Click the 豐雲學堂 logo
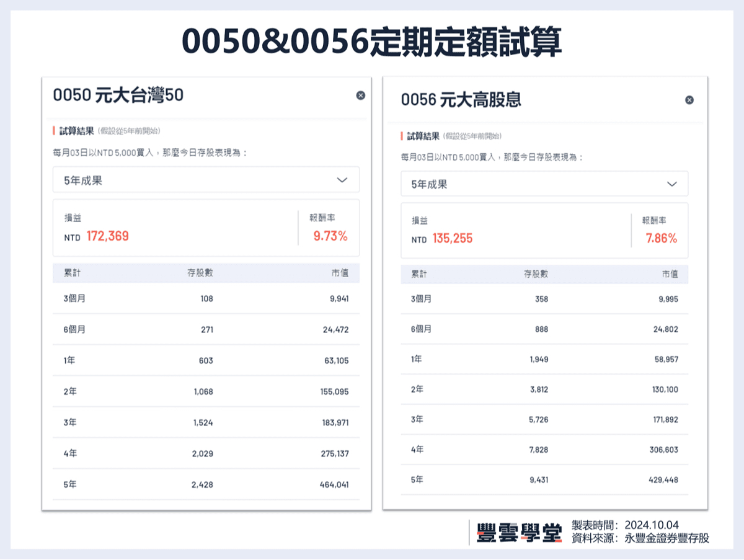Image resolution: width=744 pixels, height=560 pixels. (x=519, y=533)
